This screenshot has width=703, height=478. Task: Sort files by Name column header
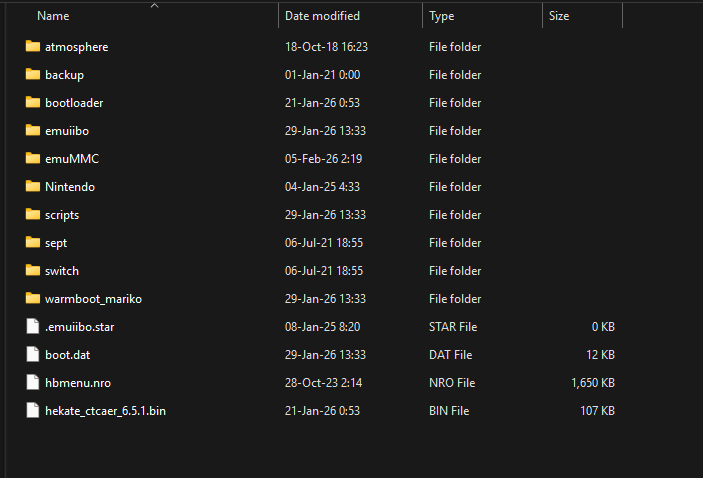pos(53,16)
